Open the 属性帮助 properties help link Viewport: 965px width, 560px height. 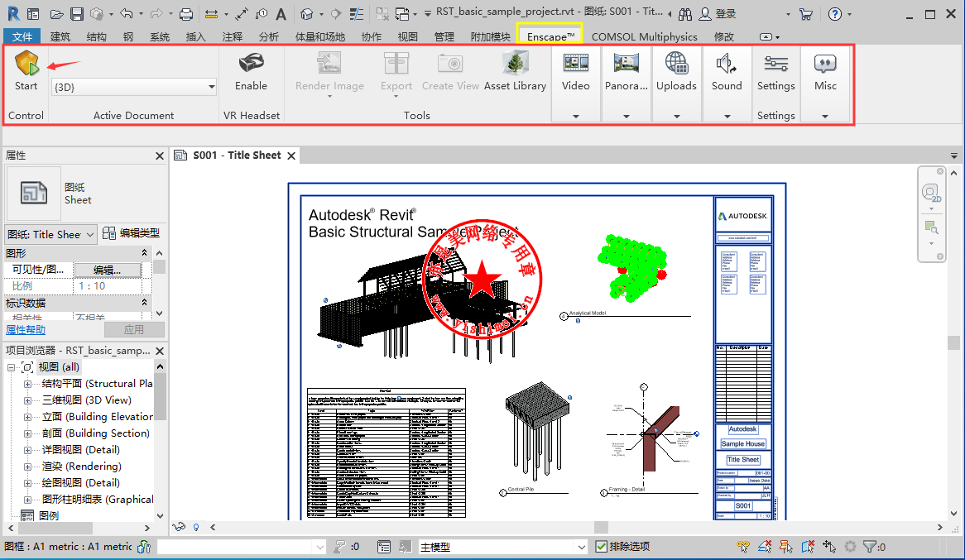pos(25,330)
